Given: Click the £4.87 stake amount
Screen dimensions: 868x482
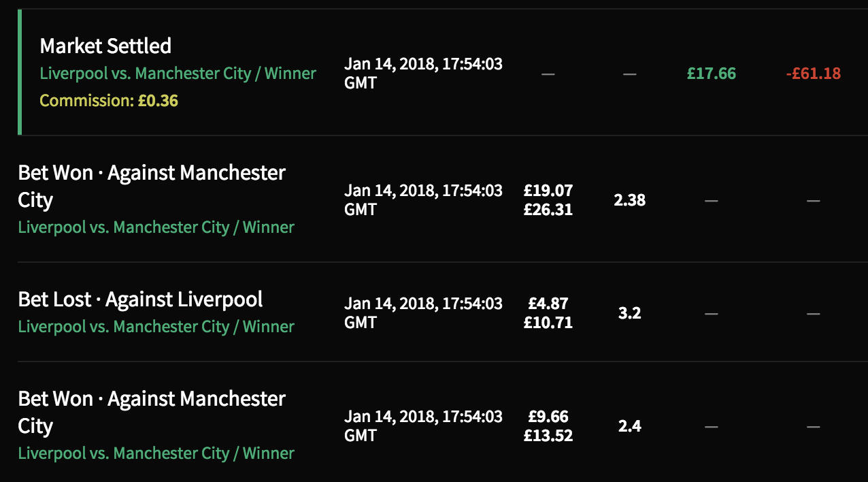Looking at the screenshot, I should point(548,304).
